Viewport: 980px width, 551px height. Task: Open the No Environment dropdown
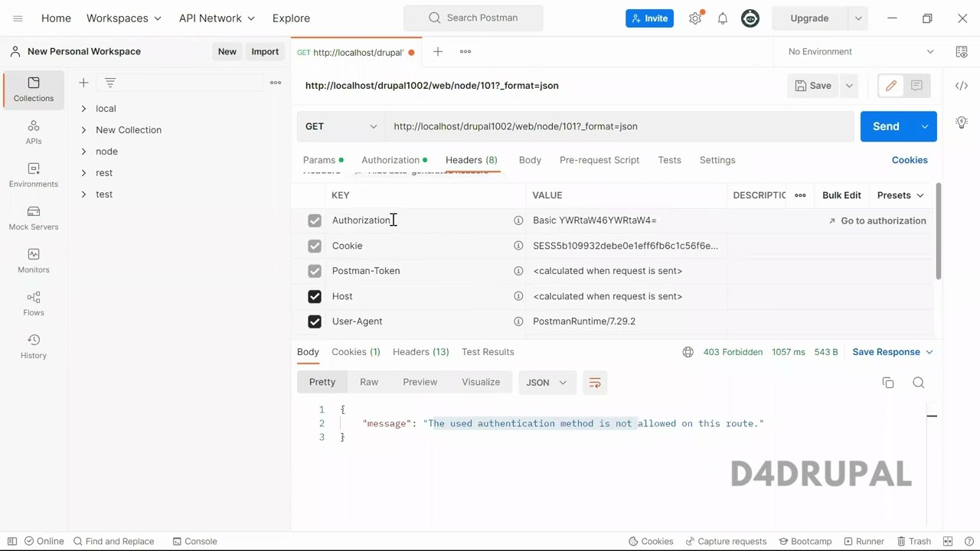pos(861,51)
